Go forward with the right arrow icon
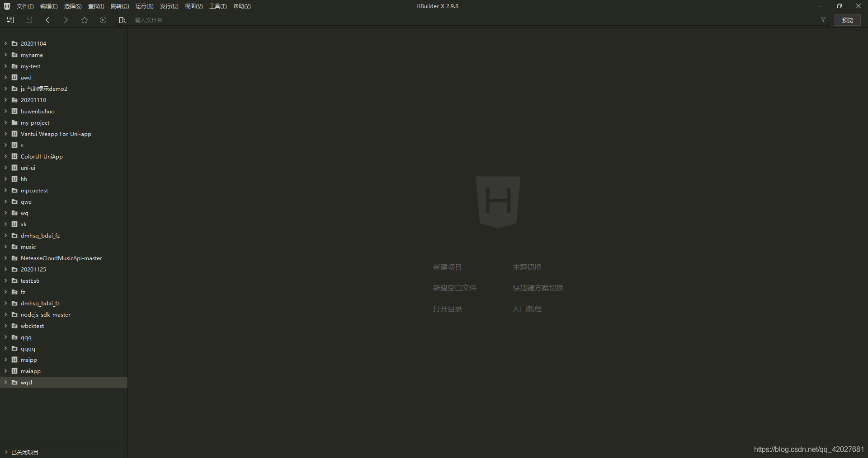 [66, 20]
